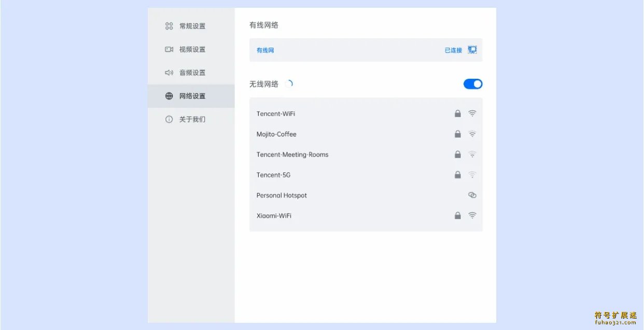Click the info icon beside 关于我们
Image resolution: width=644 pixels, height=330 pixels.
(x=169, y=119)
